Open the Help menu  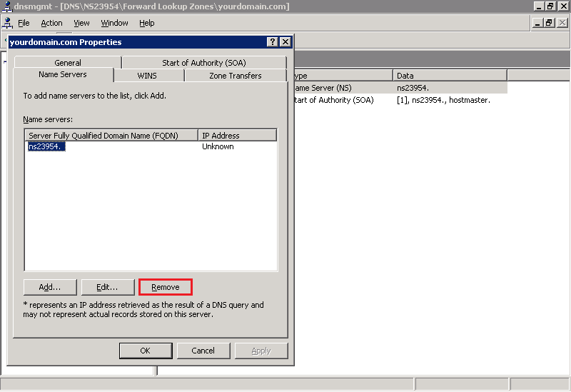coord(147,23)
